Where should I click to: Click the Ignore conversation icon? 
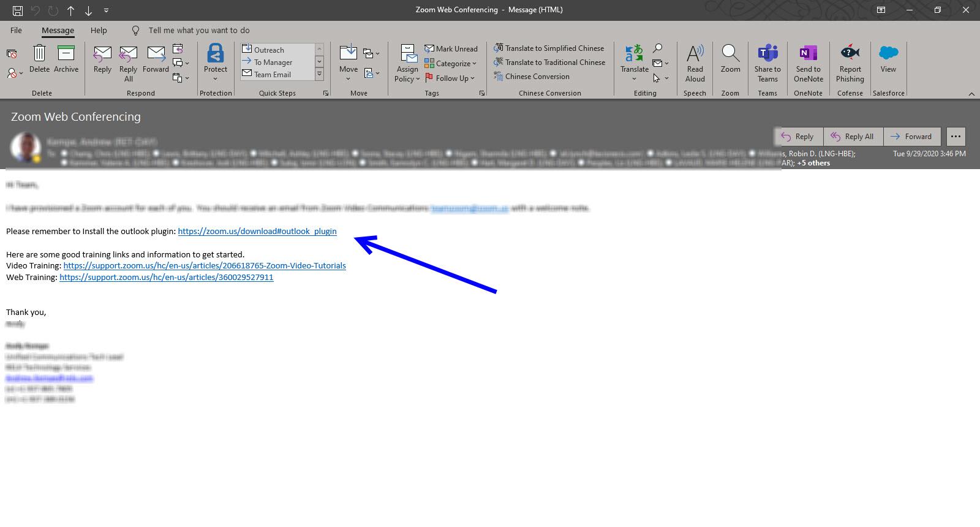[12, 55]
